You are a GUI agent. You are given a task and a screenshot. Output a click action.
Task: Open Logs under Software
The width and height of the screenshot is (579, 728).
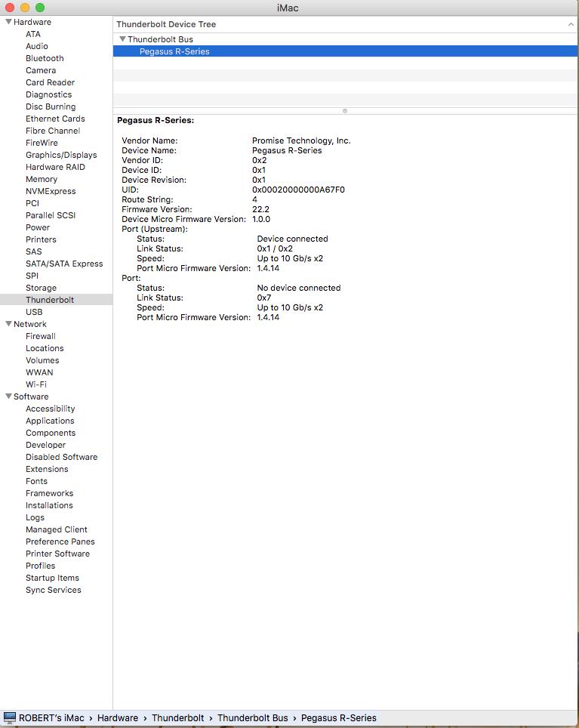(x=35, y=517)
